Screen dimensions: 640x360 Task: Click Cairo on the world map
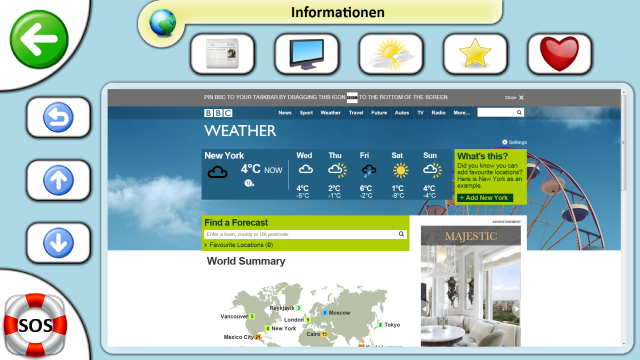(317, 334)
